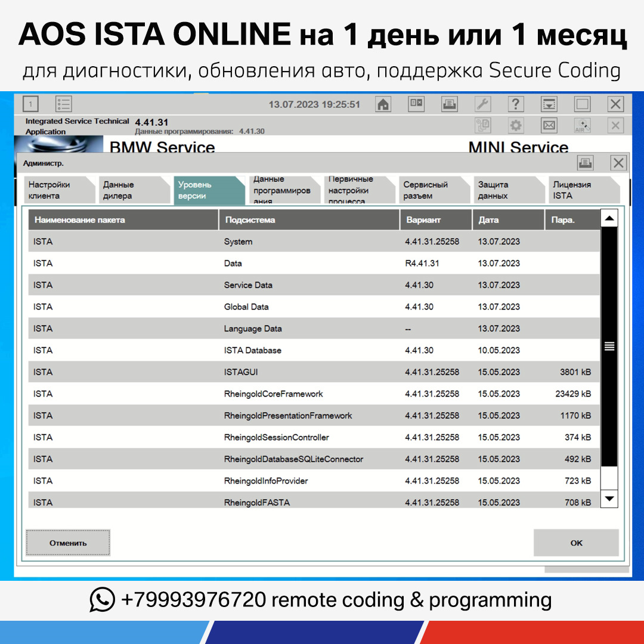Screen dimensions: 644x644
Task: Click the black scrollbar thumb grip
Action: pyautogui.click(x=609, y=346)
